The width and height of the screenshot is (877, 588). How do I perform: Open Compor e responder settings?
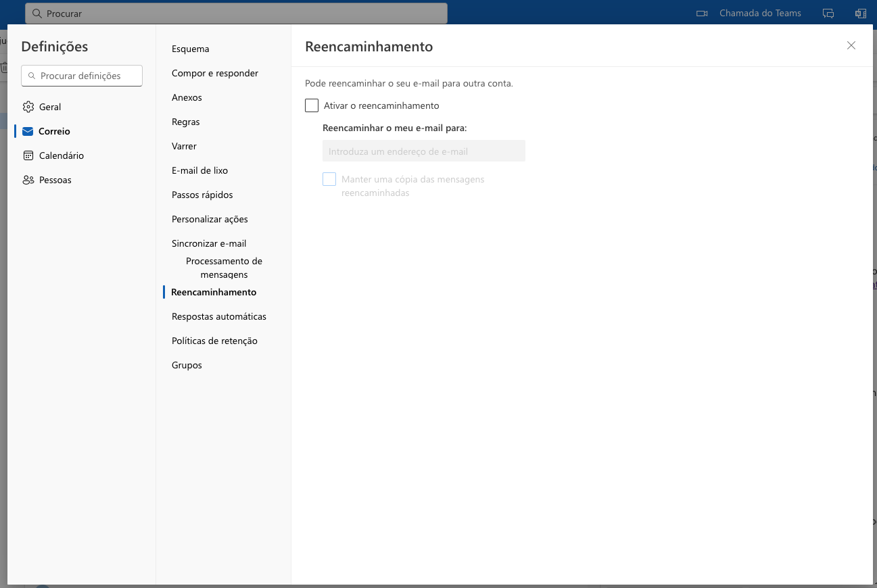215,73
